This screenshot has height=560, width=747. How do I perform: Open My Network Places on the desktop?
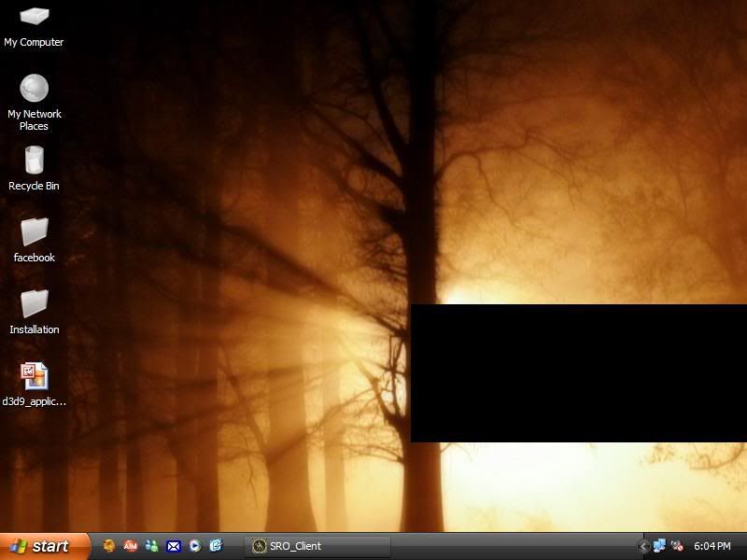pyautogui.click(x=34, y=90)
